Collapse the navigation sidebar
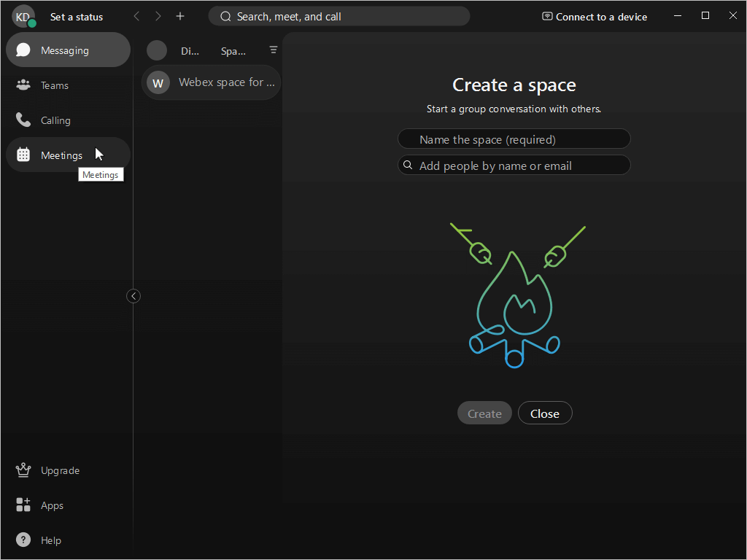The width and height of the screenshot is (747, 560). pyautogui.click(x=133, y=296)
